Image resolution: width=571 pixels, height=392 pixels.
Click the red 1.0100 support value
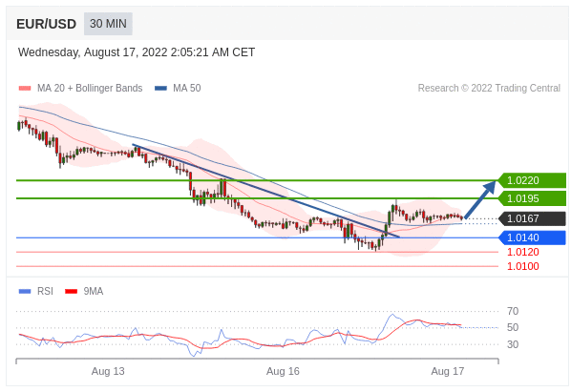(523, 266)
